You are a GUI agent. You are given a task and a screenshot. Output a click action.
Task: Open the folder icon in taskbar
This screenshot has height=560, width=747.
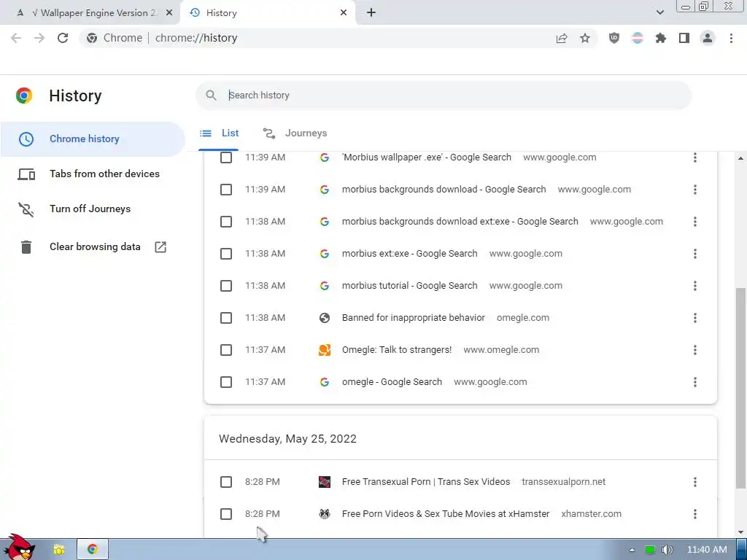(58, 550)
